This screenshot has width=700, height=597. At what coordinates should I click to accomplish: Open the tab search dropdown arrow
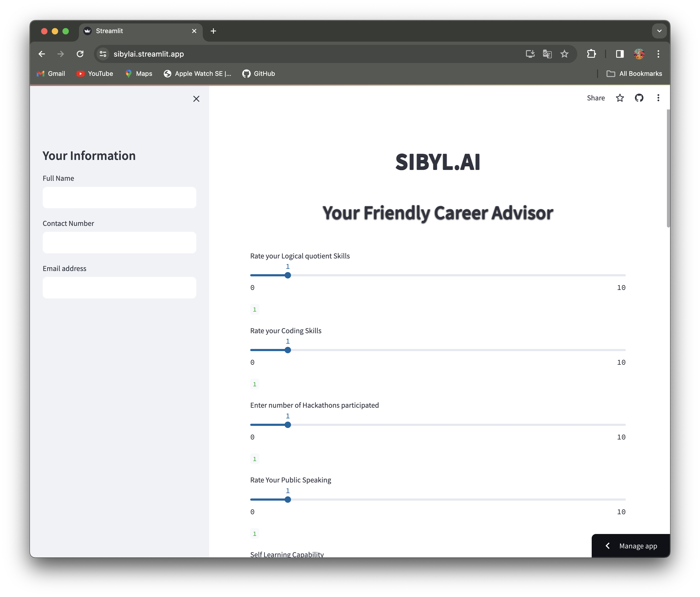pos(659,31)
